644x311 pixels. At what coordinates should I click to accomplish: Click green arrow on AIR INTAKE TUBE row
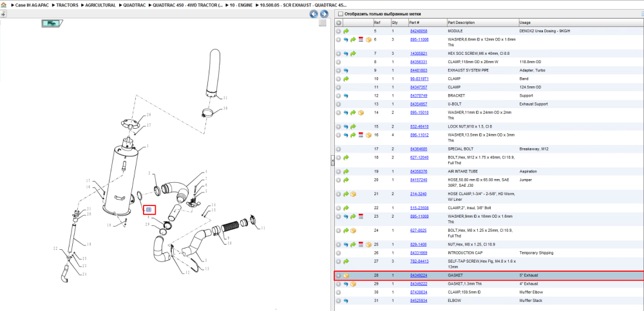[x=346, y=171]
